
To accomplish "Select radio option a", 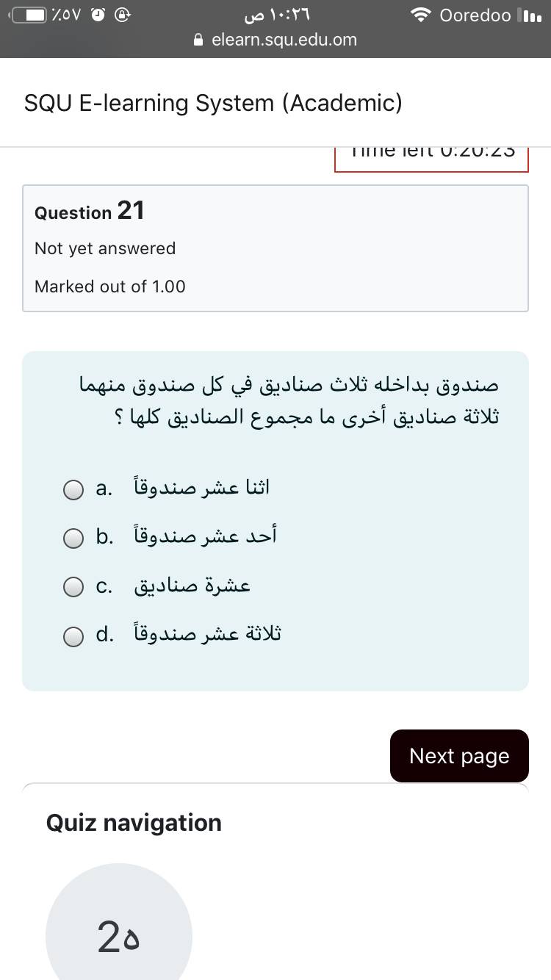I will click(73, 490).
